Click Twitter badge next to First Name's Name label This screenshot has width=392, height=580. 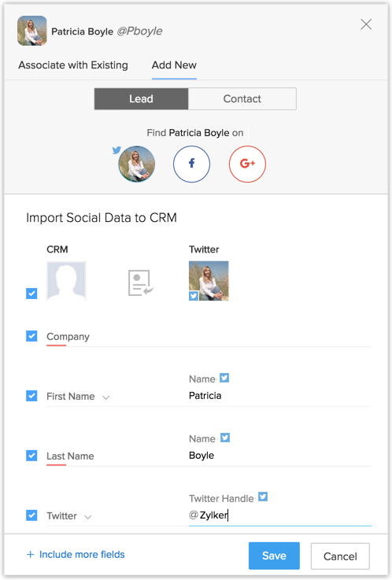[224, 378]
